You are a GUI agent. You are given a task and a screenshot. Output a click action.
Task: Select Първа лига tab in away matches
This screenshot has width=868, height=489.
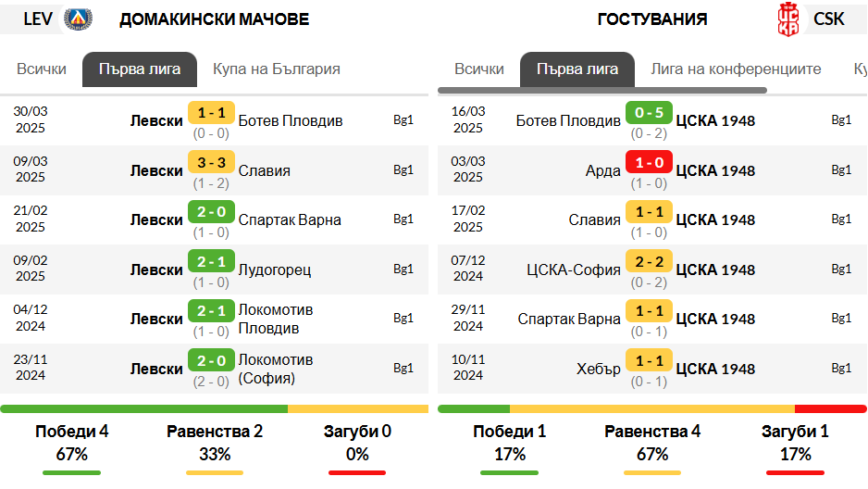[x=577, y=69]
